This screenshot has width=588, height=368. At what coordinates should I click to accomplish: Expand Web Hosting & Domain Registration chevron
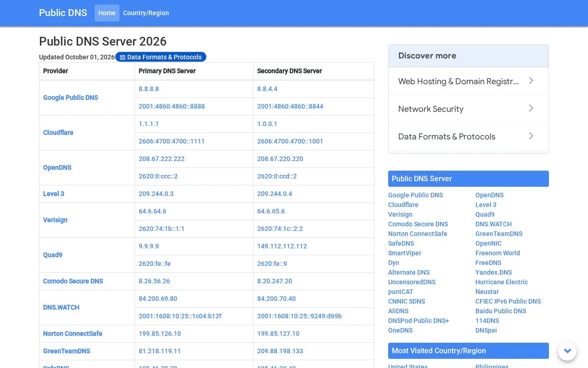point(531,81)
